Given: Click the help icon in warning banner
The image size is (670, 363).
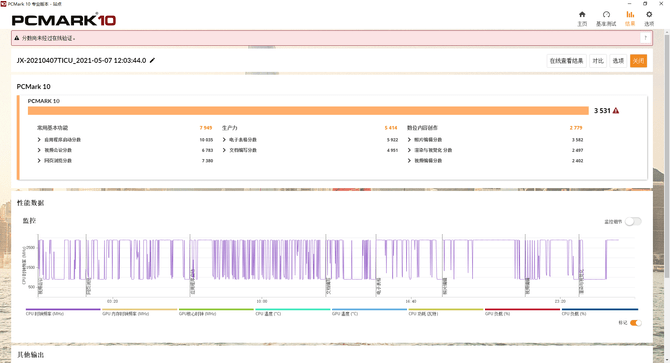Looking at the screenshot, I should click(645, 38).
